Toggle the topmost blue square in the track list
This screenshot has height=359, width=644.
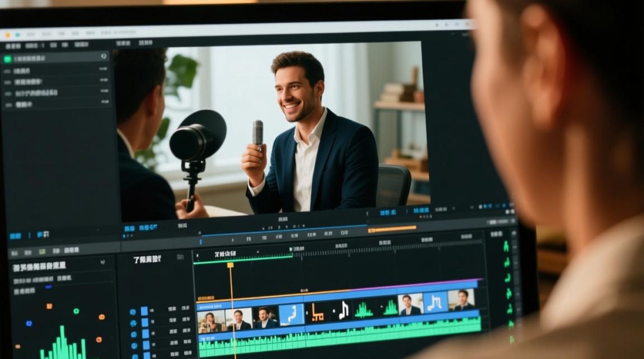click(144, 311)
